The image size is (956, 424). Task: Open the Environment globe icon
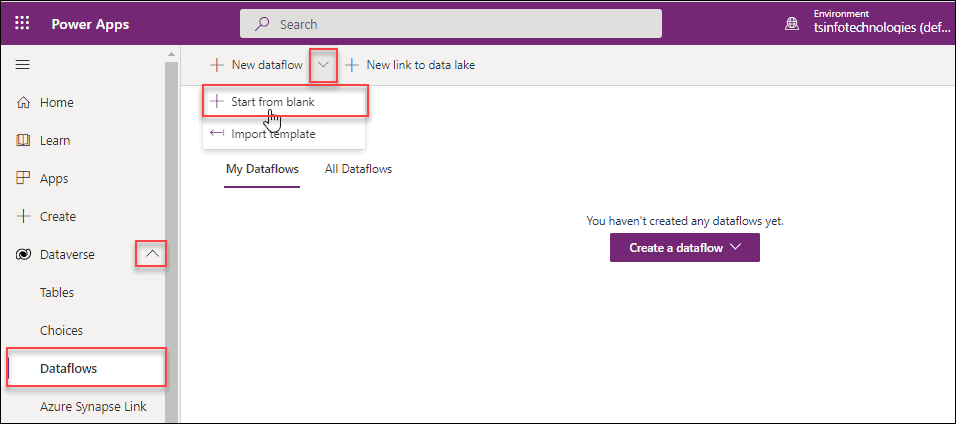(x=791, y=24)
